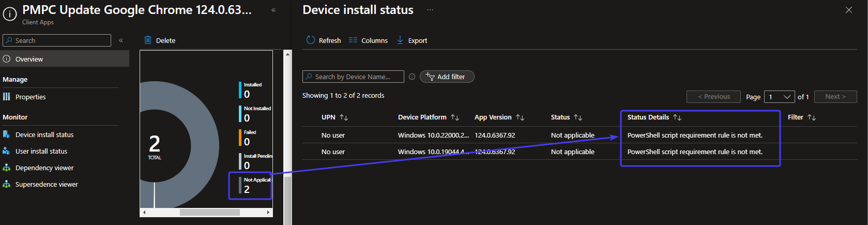The image size is (868, 225).
Task: Click the Installed count in chart legend
Action: [x=247, y=94]
